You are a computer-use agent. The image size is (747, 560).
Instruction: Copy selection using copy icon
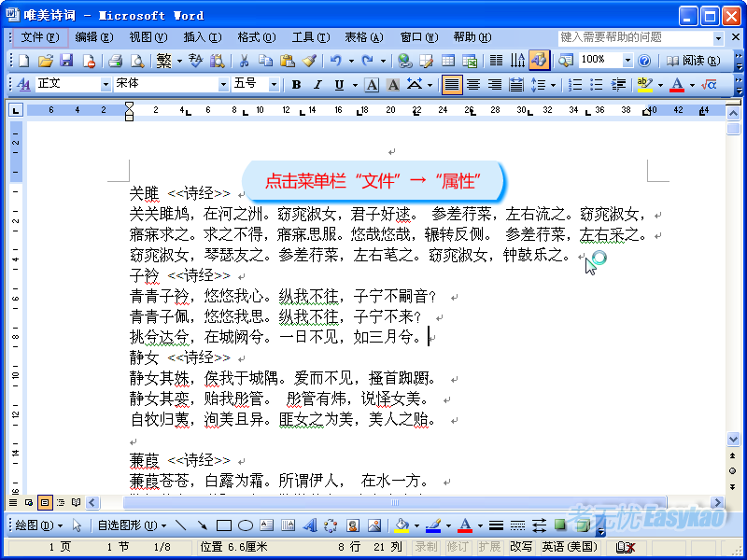coord(265,61)
